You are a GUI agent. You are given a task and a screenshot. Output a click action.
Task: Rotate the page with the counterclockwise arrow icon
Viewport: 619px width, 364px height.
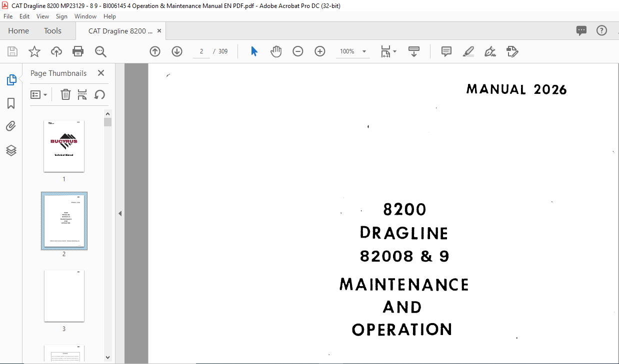99,94
